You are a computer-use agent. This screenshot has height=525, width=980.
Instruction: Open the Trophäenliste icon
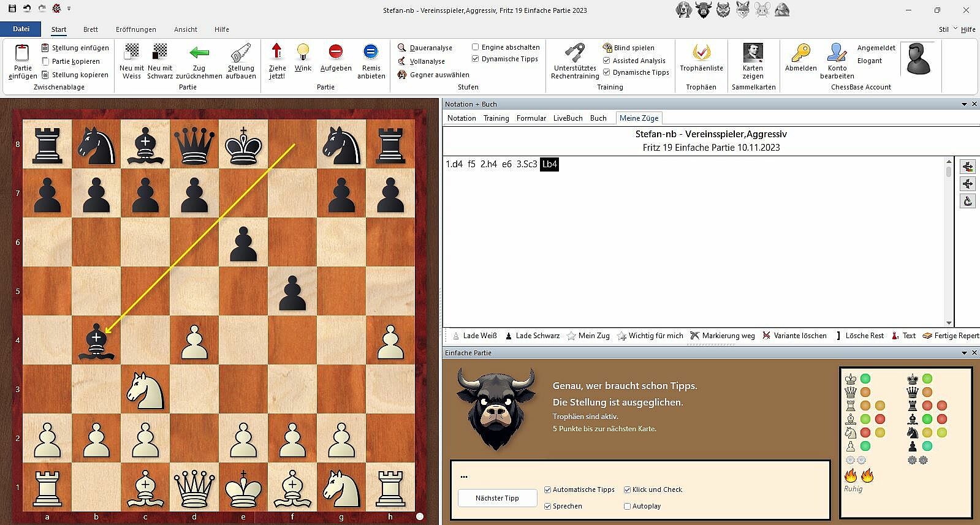(x=701, y=53)
